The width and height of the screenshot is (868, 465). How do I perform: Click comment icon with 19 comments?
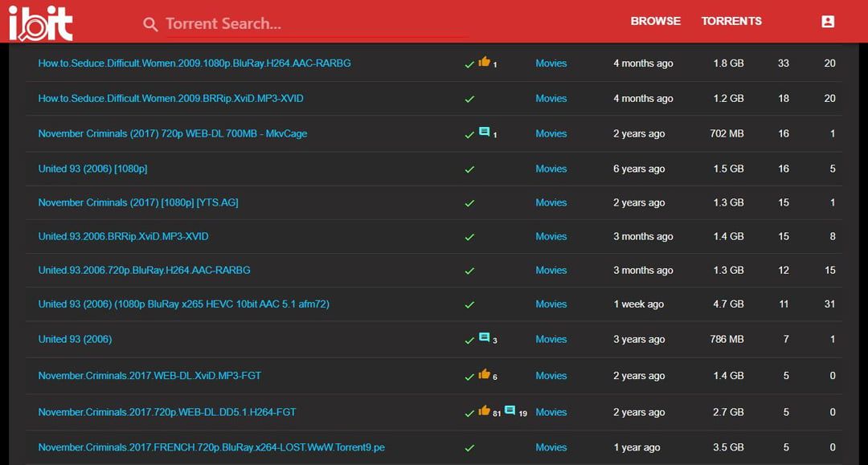(510, 410)
